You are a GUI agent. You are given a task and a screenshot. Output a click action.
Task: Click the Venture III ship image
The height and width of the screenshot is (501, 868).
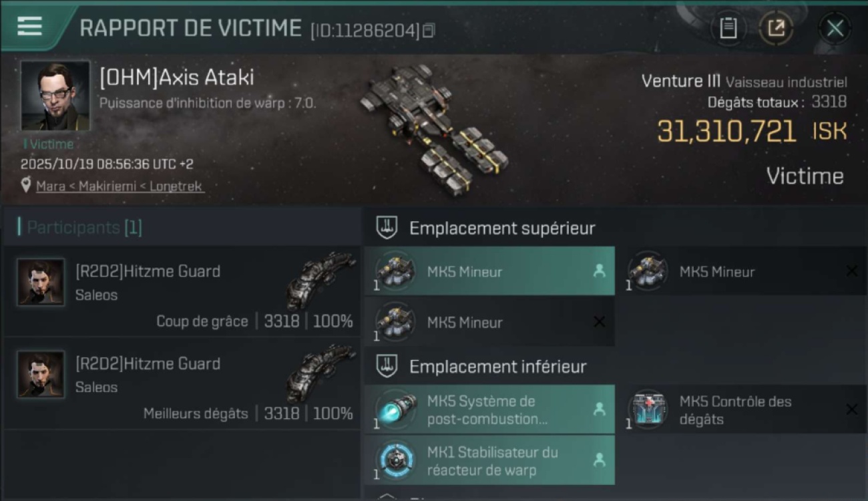click(x=433, y=127)
